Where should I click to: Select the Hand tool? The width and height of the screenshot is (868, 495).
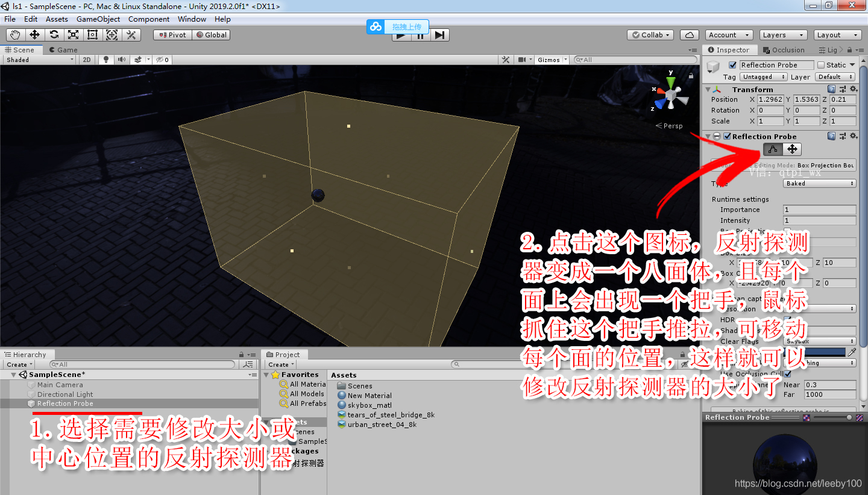point(15,35)
